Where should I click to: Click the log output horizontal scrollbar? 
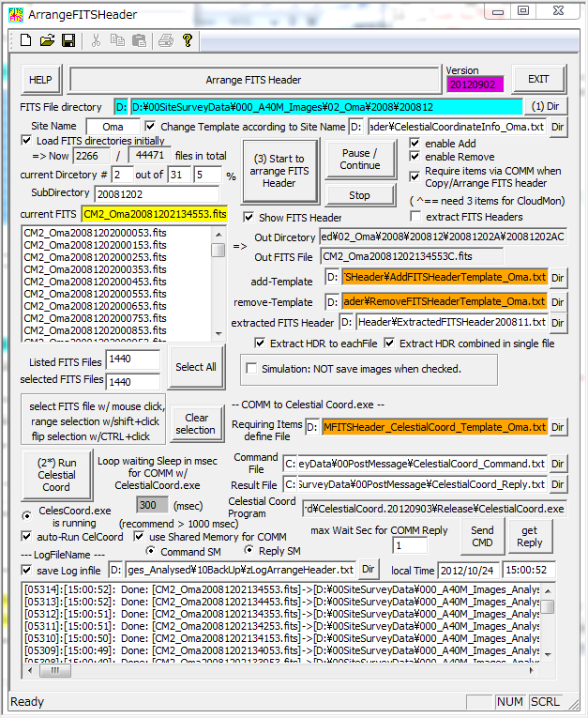[x=281, y=671]
